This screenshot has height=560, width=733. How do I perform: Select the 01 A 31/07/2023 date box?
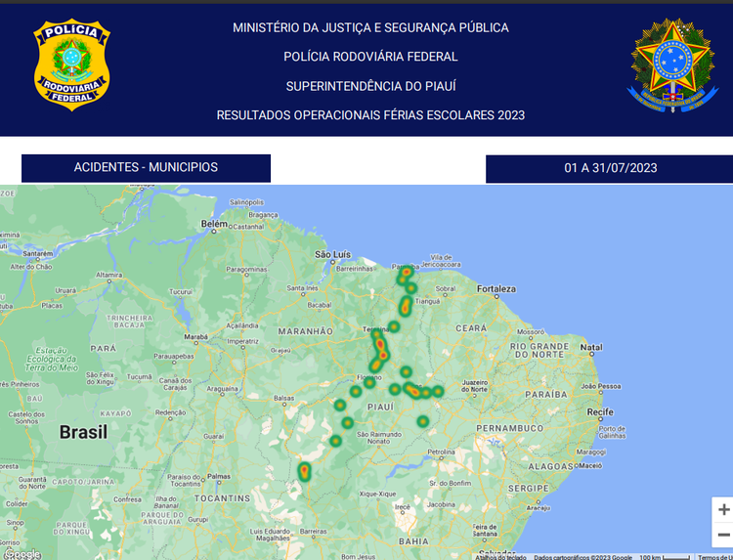[610, 168]
